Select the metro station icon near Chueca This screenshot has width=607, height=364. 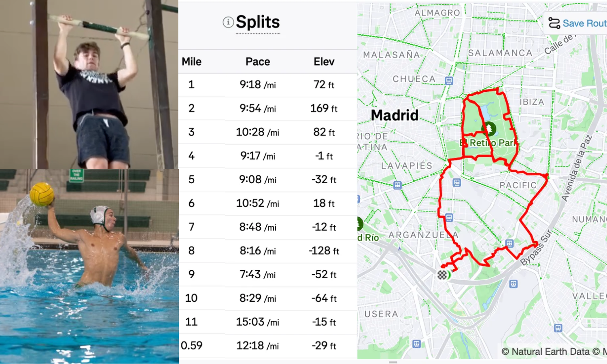[x=449, y=80]
